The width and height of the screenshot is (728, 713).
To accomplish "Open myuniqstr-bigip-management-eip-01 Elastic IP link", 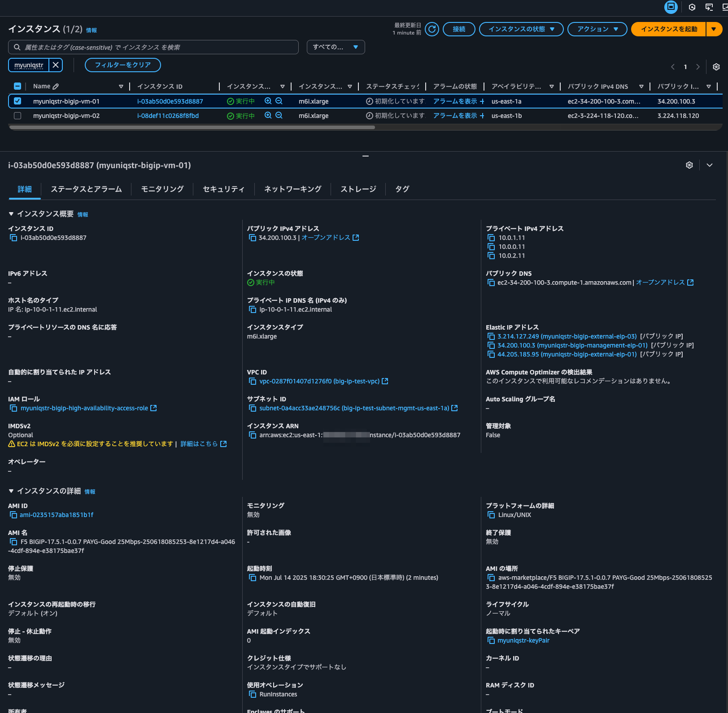I will [572, 345].
